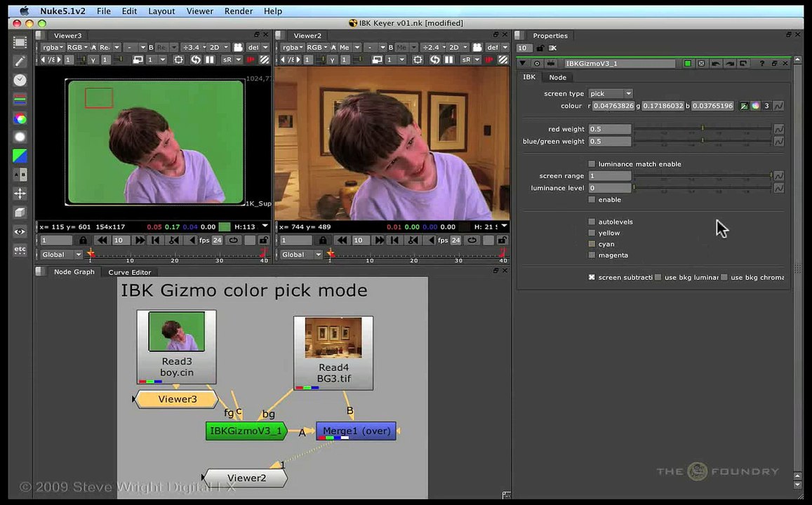Click the red clipping icon in Viewer2 toolbar
Screen dimensions: 812x505
(x=490, y=60)
